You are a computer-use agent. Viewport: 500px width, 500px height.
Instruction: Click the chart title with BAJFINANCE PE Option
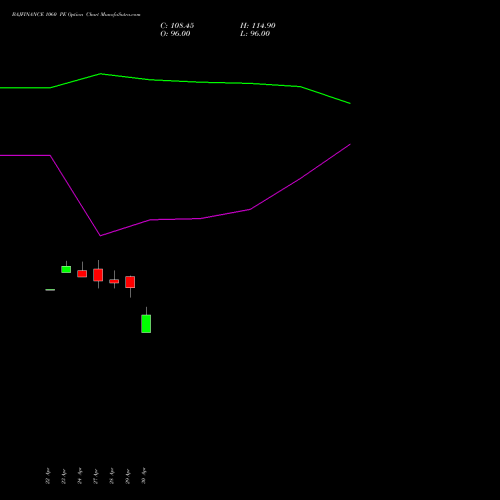(76, 15)
